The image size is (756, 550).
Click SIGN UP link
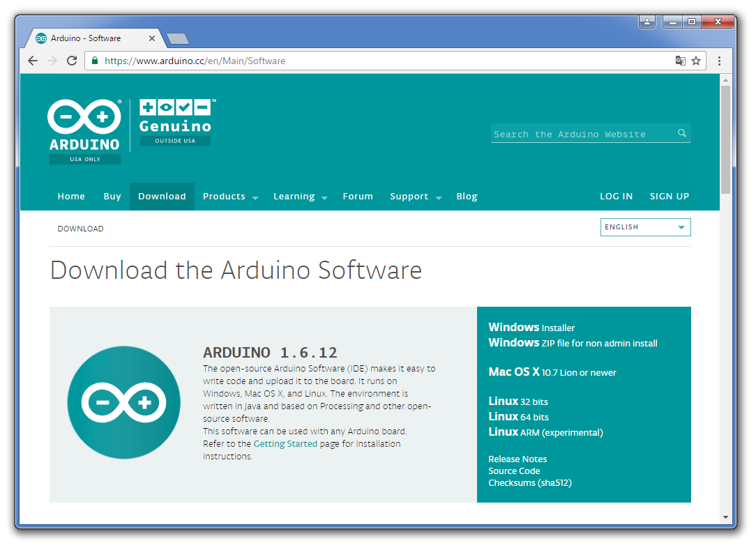point(670,196)
